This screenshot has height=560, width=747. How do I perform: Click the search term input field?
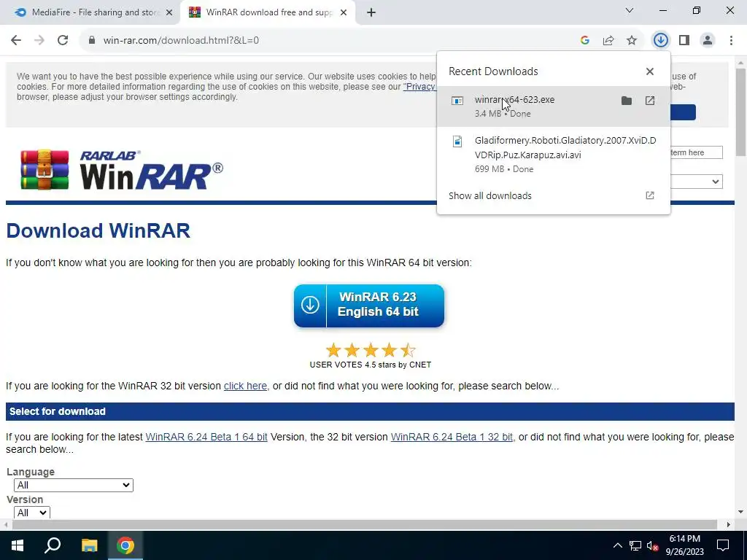click(x=697, y=152)
